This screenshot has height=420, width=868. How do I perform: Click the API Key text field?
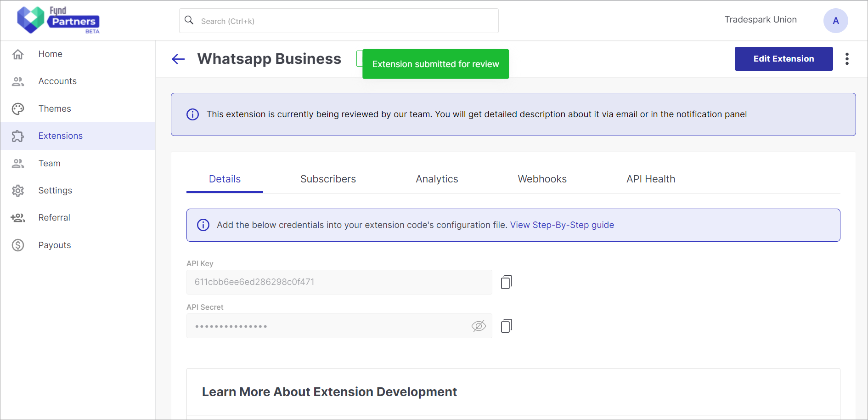click(x=339, y=282)
